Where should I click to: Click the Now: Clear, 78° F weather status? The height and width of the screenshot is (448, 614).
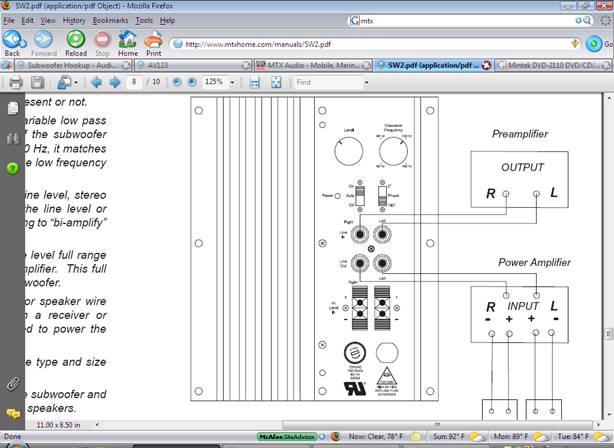(376, 436)
